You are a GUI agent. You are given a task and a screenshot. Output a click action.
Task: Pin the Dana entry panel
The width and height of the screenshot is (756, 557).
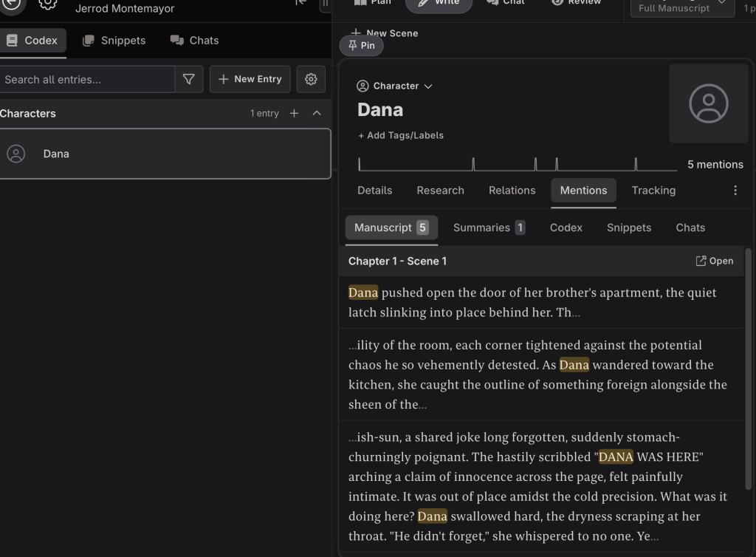click(x=362, y=45)
